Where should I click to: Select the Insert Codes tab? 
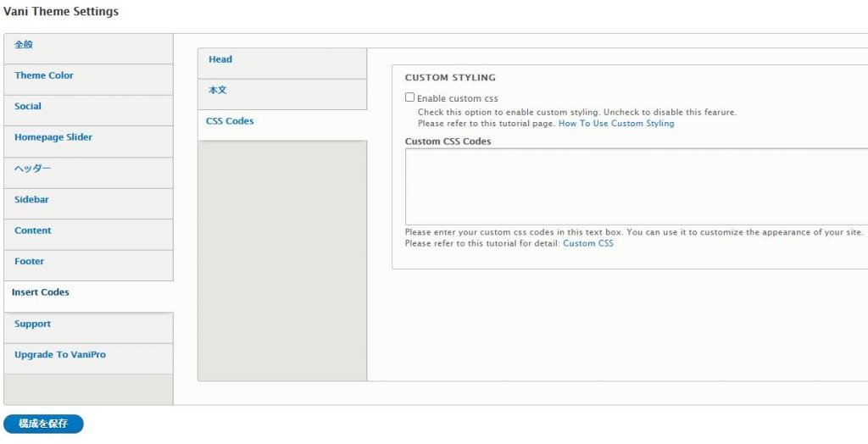click(x=88, y=297)
